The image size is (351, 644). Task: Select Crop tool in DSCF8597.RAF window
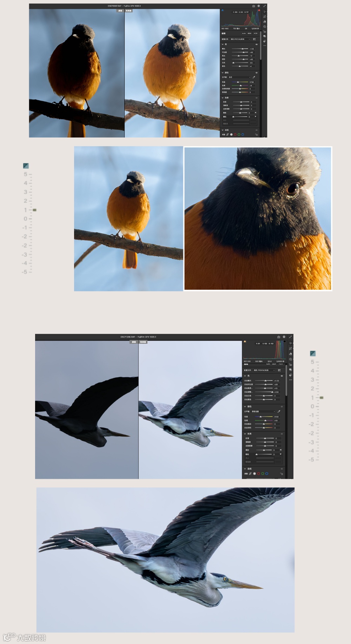[x=265, y=16]
